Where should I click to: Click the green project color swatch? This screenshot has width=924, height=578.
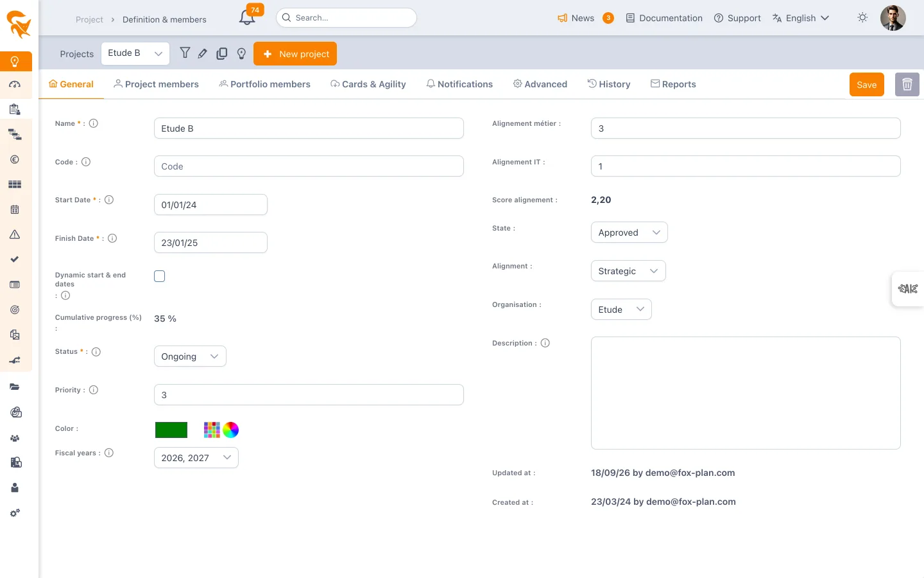pyautogui.click(x=171, y=430)
